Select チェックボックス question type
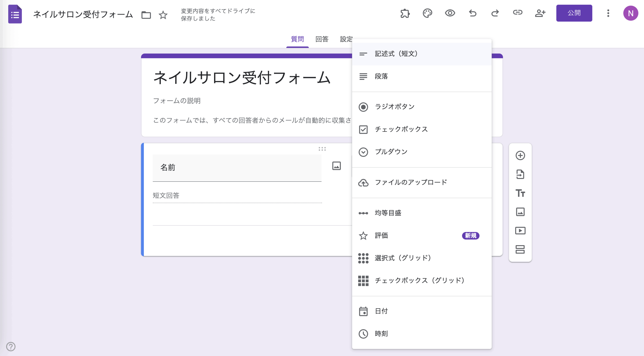Image resolution: width=644 pixels, height=356 pixels. 401,129
